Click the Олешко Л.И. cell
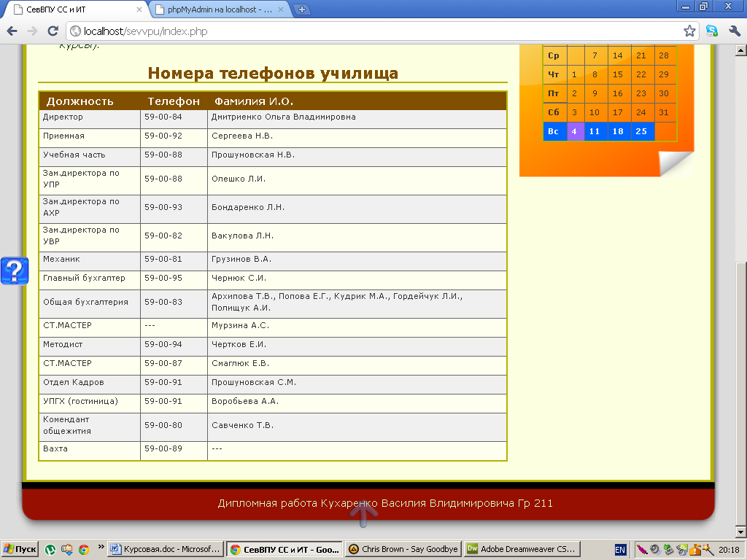This screenshot has width=747, height=560. 357,181
